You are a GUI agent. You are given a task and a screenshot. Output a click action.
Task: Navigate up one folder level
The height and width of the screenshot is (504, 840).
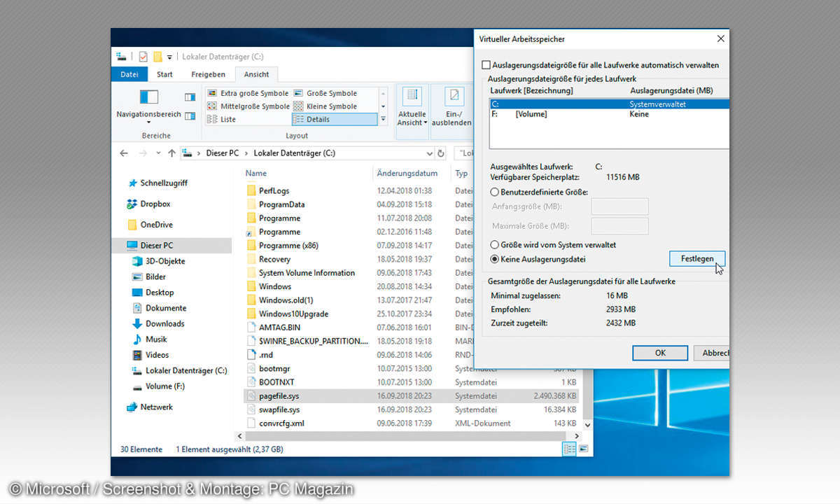(x=170, y=153)
